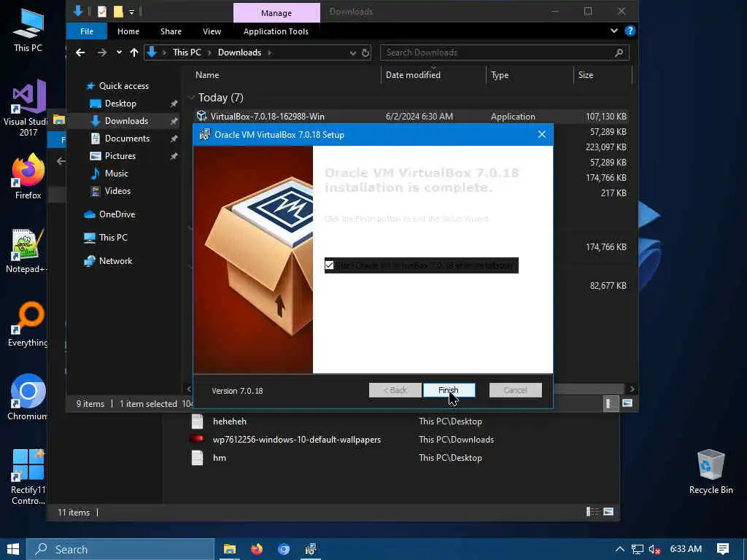Show hidden system tray icons
Viewport: 747px width, 560px height.
point(620,549)
